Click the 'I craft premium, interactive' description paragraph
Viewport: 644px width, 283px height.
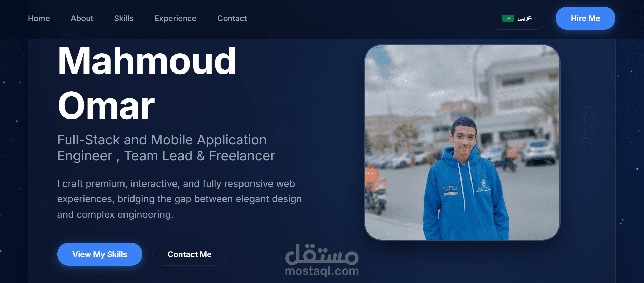tap(179, 199)
